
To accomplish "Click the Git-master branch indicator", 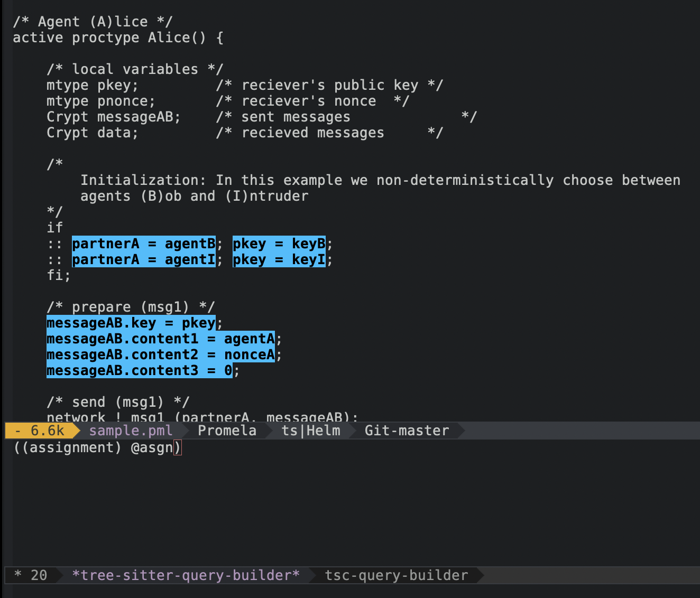I will 407,431.
